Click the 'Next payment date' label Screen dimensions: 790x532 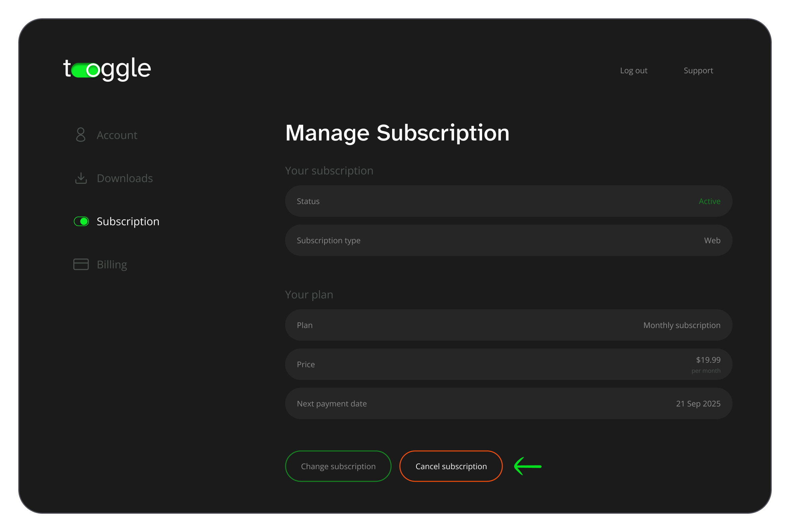click(x=332, y=404)
